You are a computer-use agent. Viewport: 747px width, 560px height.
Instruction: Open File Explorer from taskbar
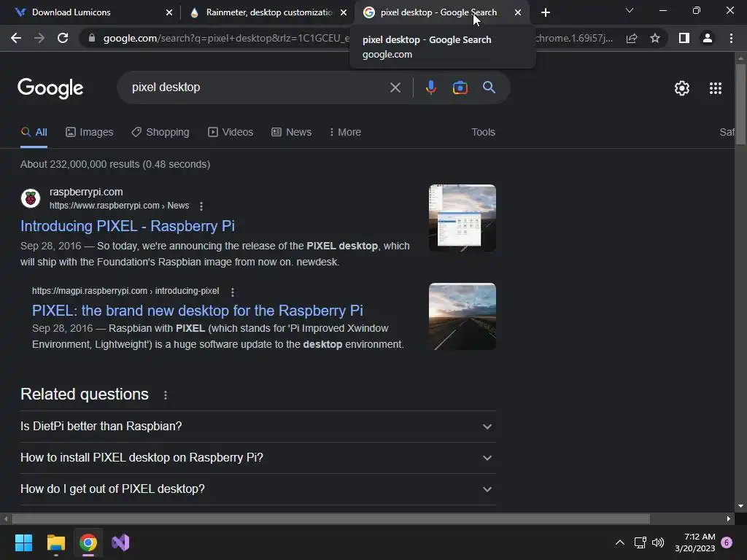[x=55, y=542]
